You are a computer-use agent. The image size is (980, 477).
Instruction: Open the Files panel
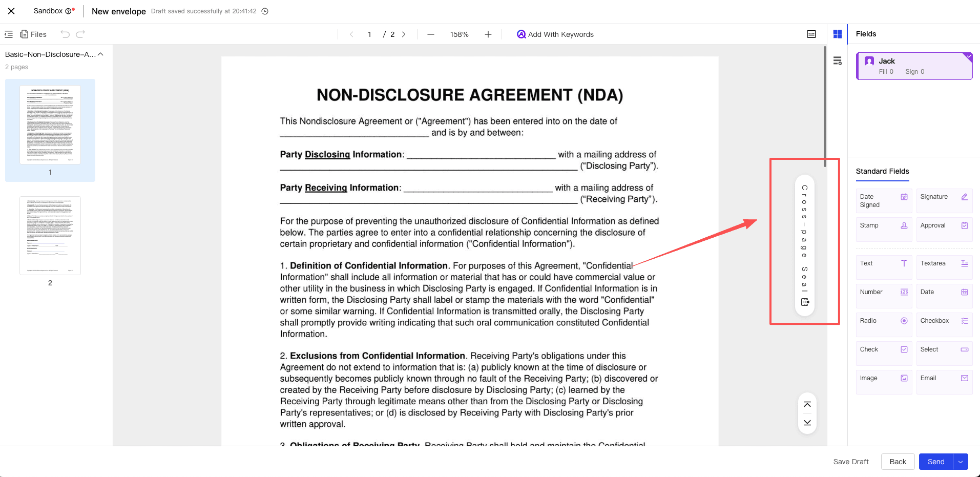pos(33,34)
